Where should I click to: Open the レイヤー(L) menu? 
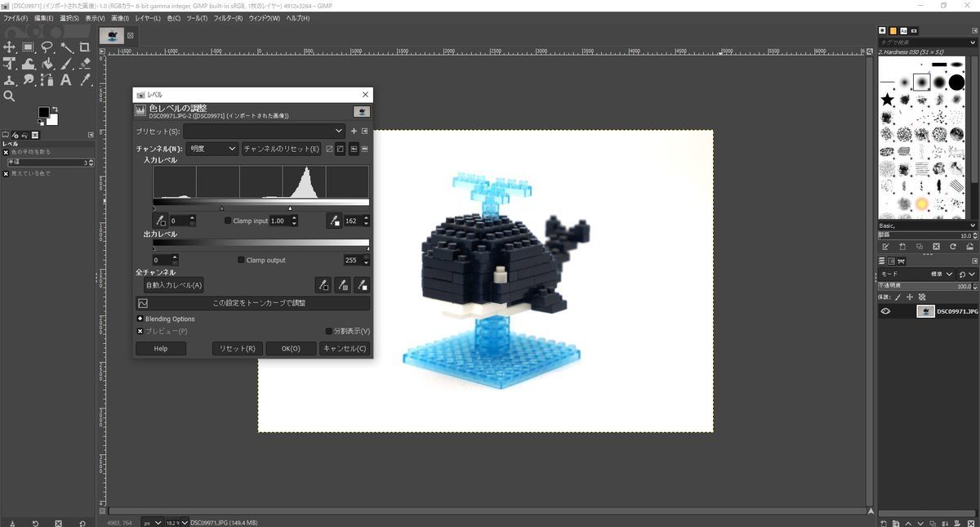point(148,18)
